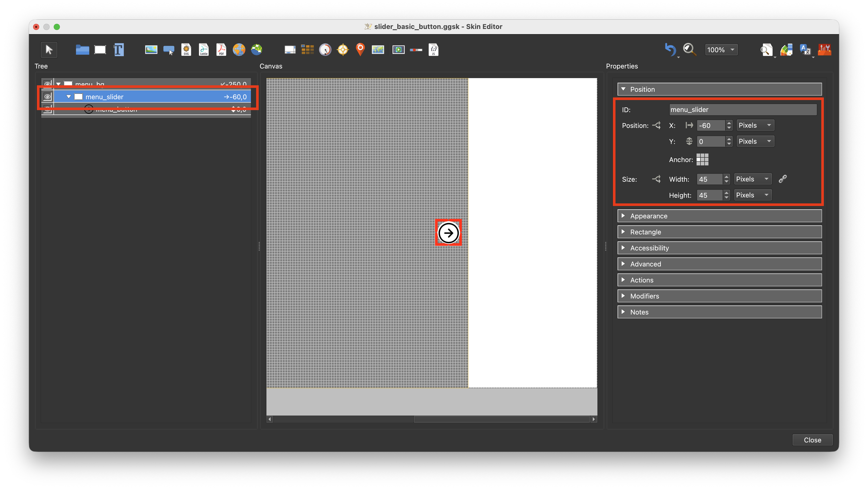The image size is (868, 490).
Task: Click the anchor grid selector
Action: click(702, 160)
